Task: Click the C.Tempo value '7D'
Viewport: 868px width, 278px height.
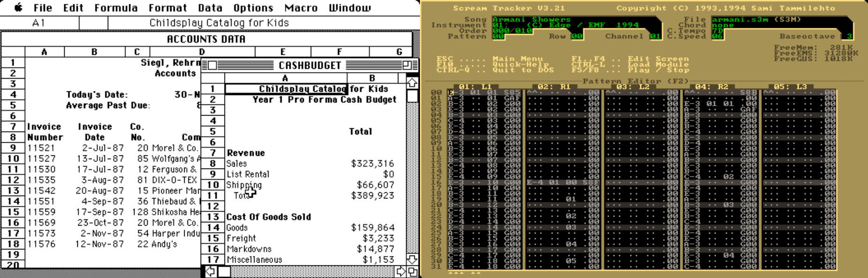Action: point(718,31)
